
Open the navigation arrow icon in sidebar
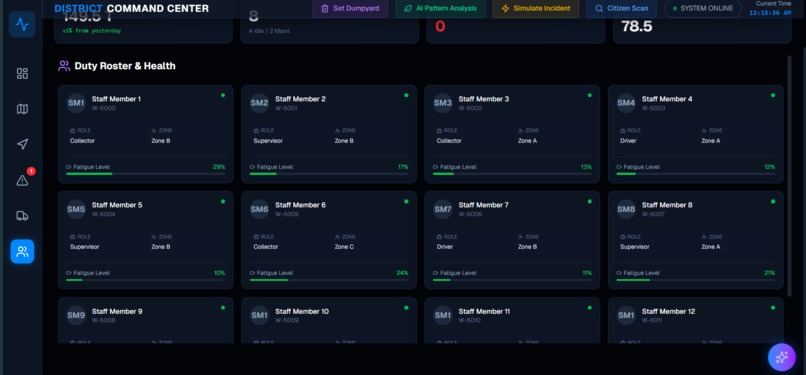point(22,144)
